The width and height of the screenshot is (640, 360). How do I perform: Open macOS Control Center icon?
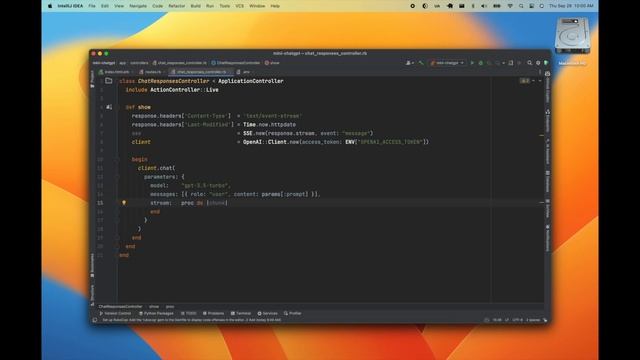click(531, 6)
